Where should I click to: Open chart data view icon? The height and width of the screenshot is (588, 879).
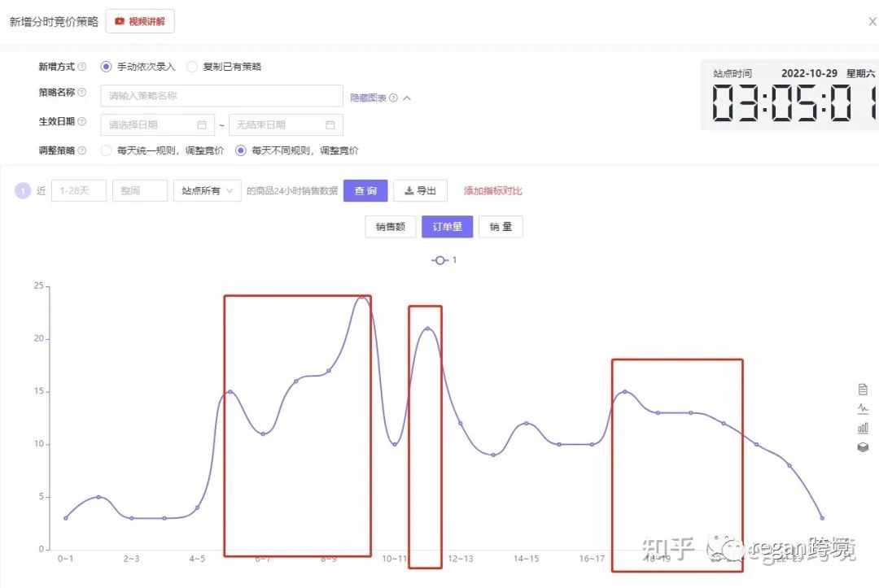pyautogui.click(x=863, y=390)
